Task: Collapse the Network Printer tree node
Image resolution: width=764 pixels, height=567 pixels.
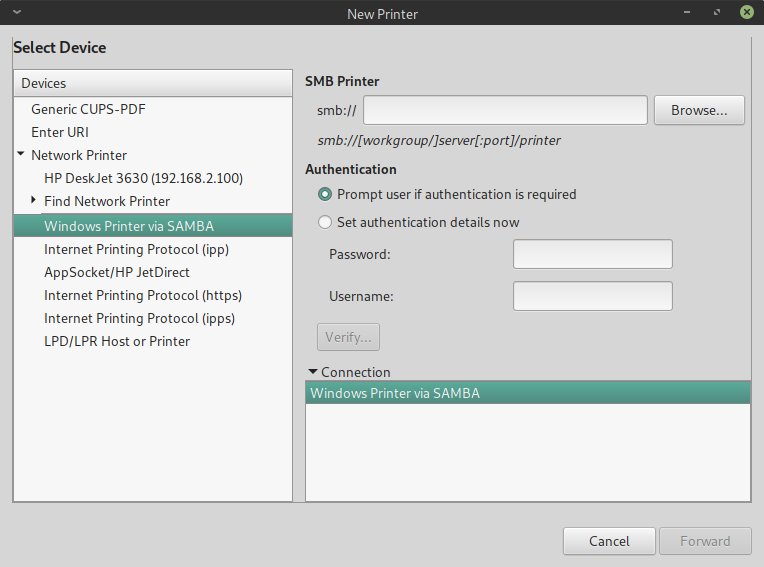Action: tap(21, 155)
